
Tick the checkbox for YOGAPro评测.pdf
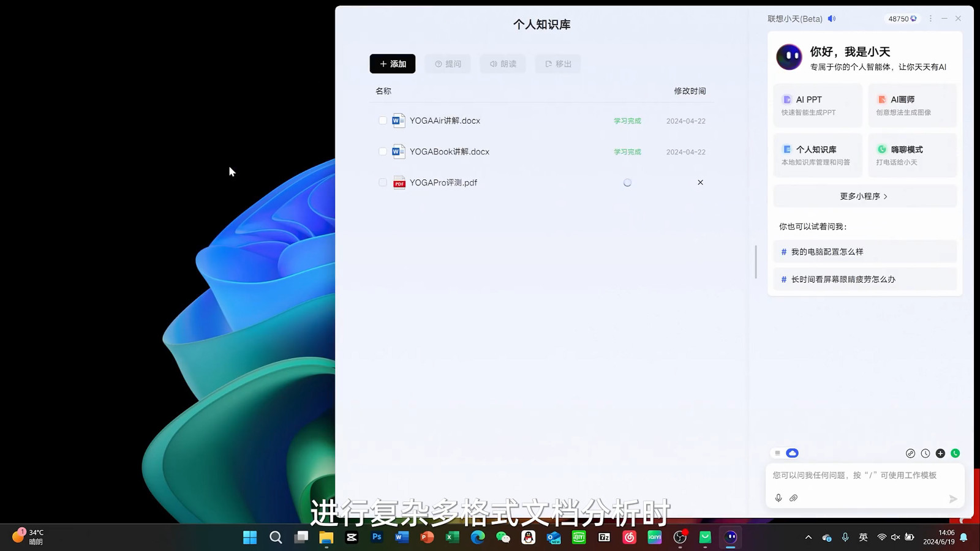coord(383,182)
